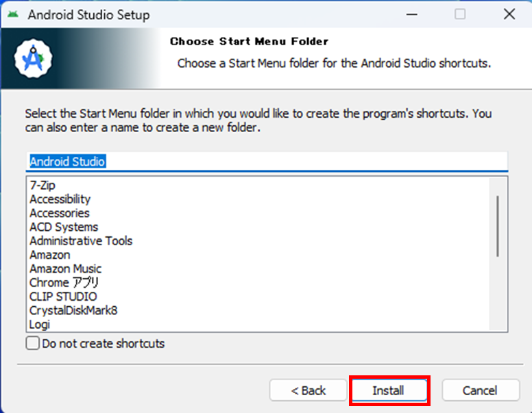The height and width of the screenshot is (413, 532).
Task: Select Accessibility folder entry
Action: (60, 199)
